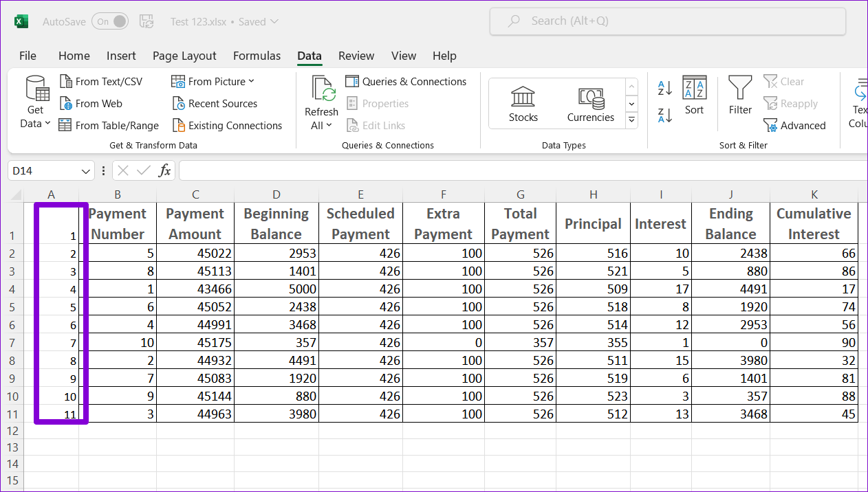Apply the Filter funnel tool
868x492 pixels.
pos(740,96)
